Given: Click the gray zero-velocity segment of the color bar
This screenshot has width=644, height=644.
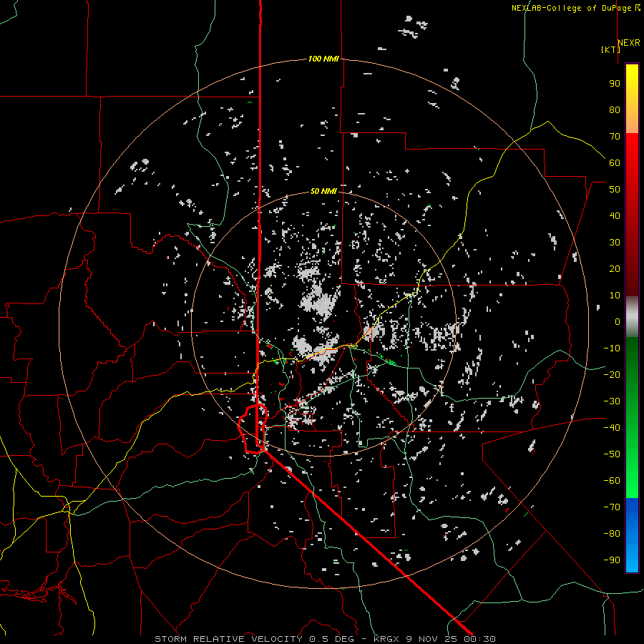Looking at the screenshot, I should [632, 317].
